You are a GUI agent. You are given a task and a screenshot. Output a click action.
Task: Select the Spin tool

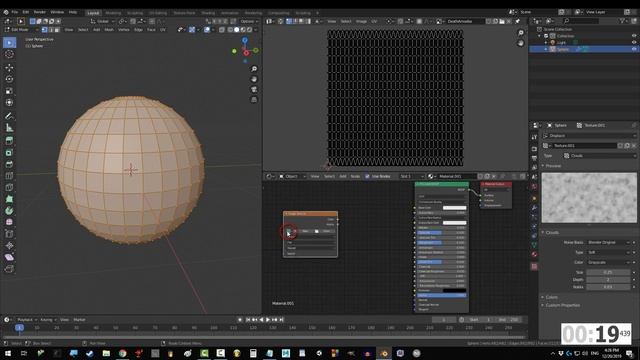pyautogui.click(x=9, y=211)
